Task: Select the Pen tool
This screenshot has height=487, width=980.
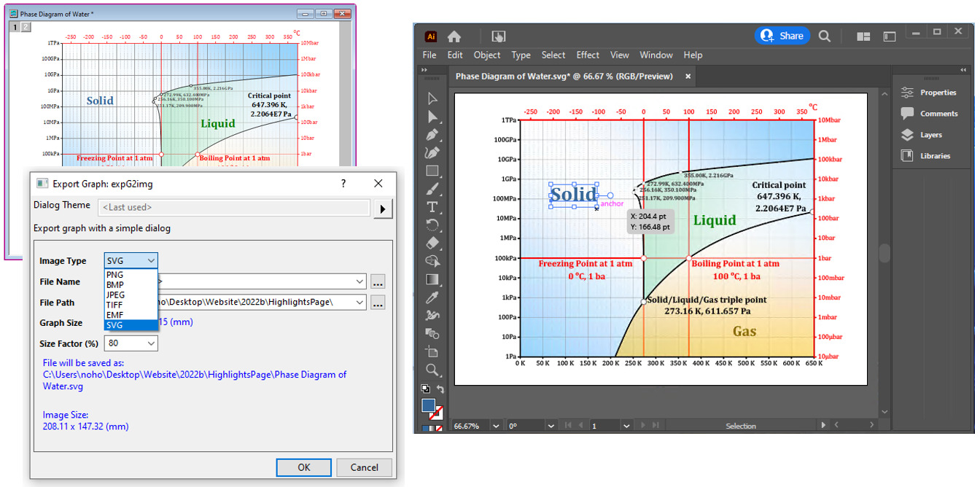Action: (432, 135)
